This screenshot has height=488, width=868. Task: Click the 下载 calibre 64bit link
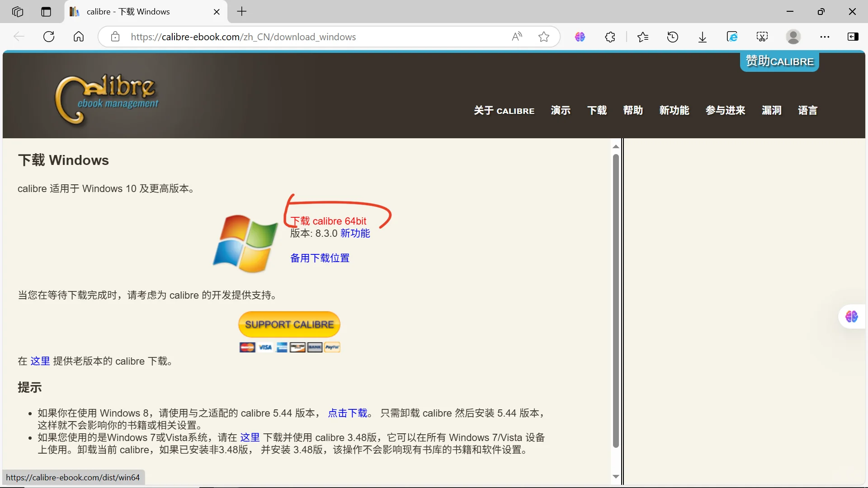point(328,221)
